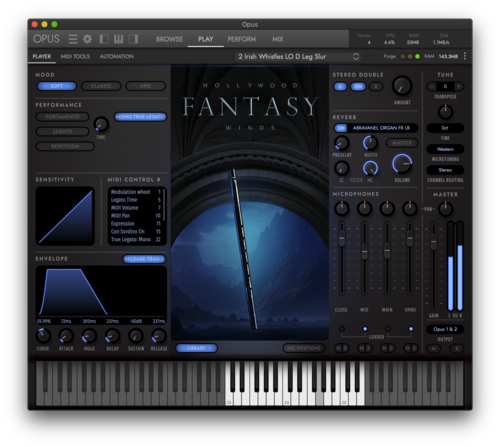Select the Classic mood

tap(101, 86)
